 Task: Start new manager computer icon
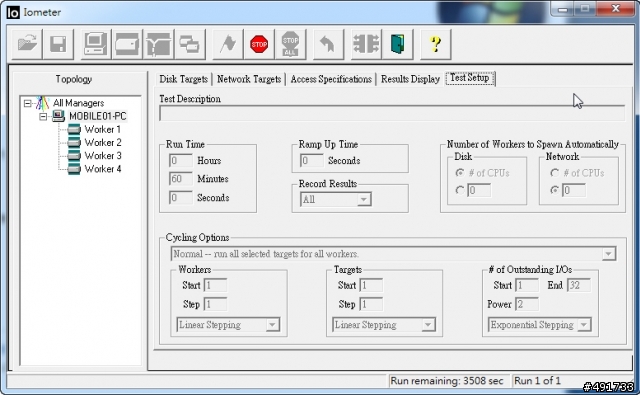95,44
